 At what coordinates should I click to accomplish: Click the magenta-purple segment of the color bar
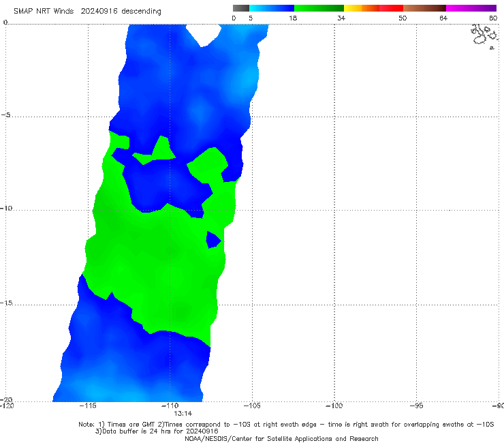click(x=471, y=8)
